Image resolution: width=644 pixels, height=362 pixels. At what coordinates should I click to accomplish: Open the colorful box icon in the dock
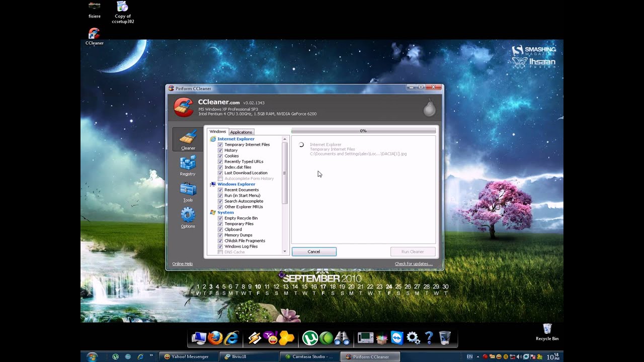pos(381,338)
